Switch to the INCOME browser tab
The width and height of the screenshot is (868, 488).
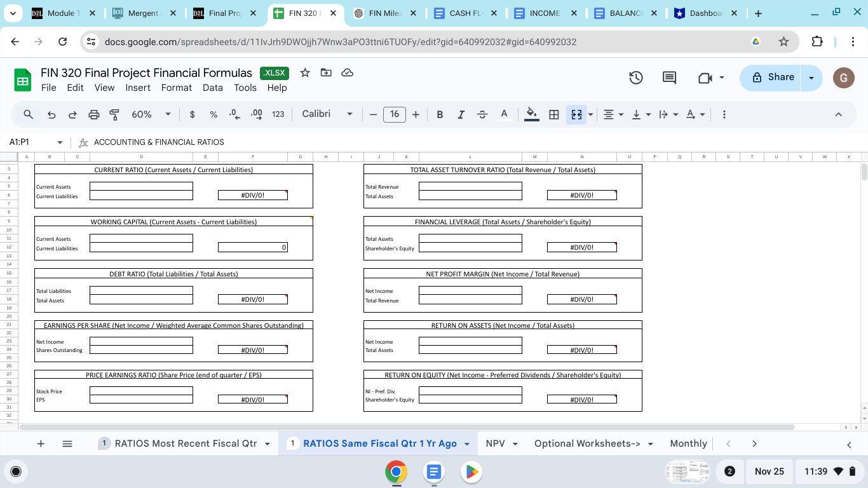[x=545, y=13]
